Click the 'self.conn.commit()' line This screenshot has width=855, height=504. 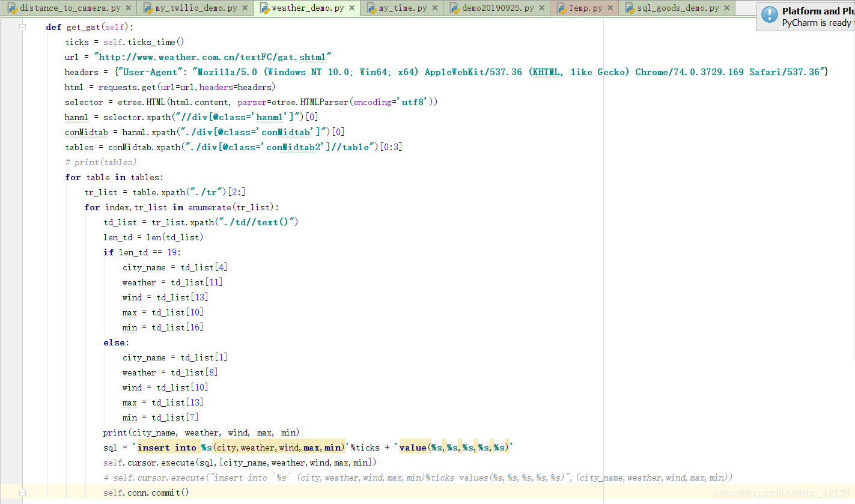point(146,493)
